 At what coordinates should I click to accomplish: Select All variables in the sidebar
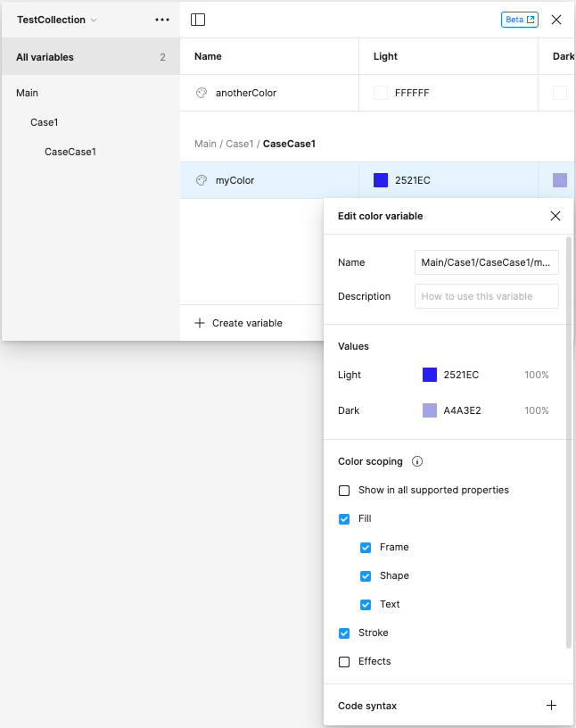point(45,57)
